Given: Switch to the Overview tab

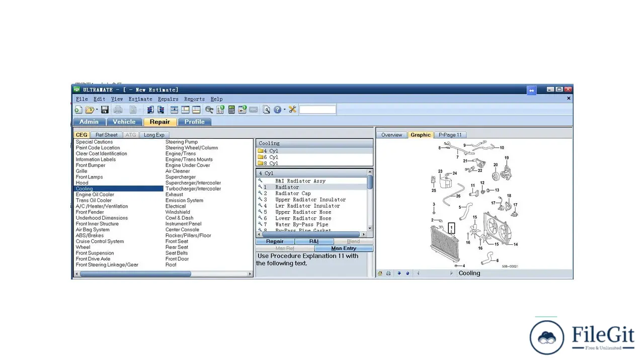Looking at the screenshot, I should pos(391,135).
